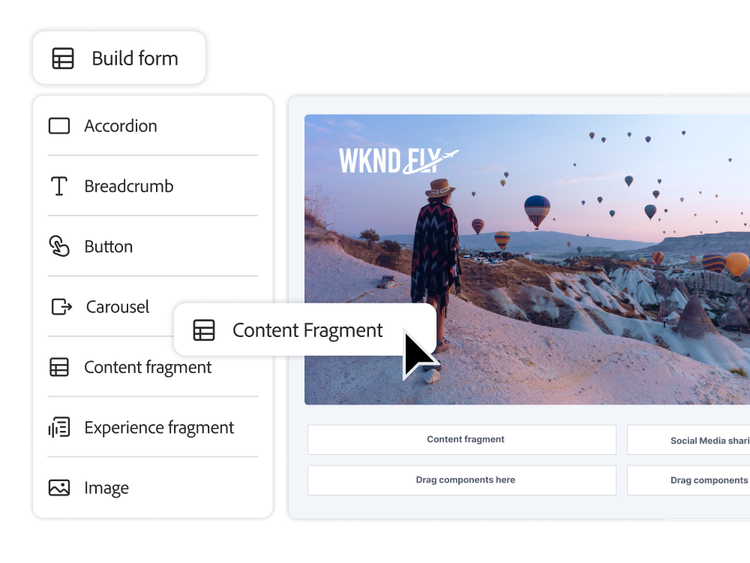Click the Carousel arrow icon
The height and width of the screenshot is (563, 750).
(x=61, y=307)
